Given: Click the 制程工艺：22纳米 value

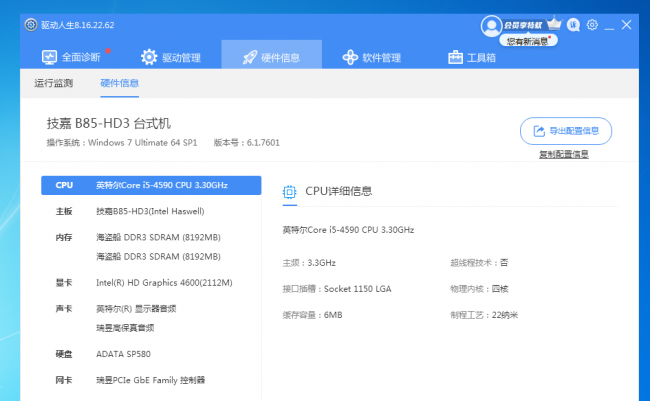Looking at the screenshot, I should coord(484,315).
